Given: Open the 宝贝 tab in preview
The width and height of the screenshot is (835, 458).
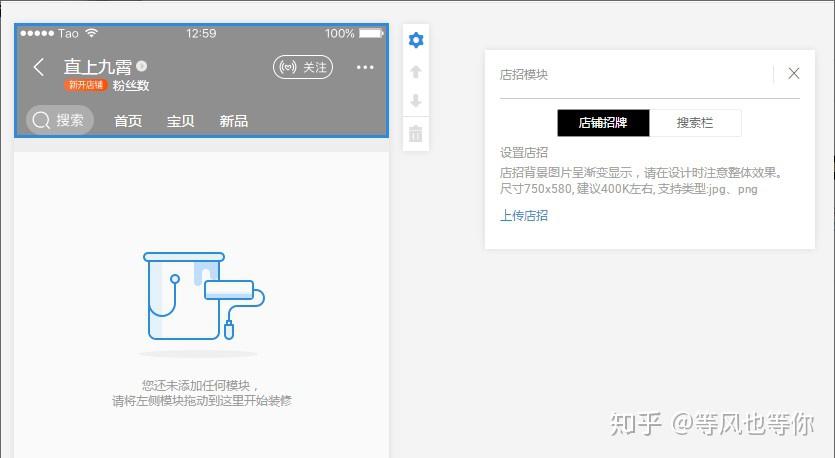Looking at the screenshot, I should [x=181, y=121].
